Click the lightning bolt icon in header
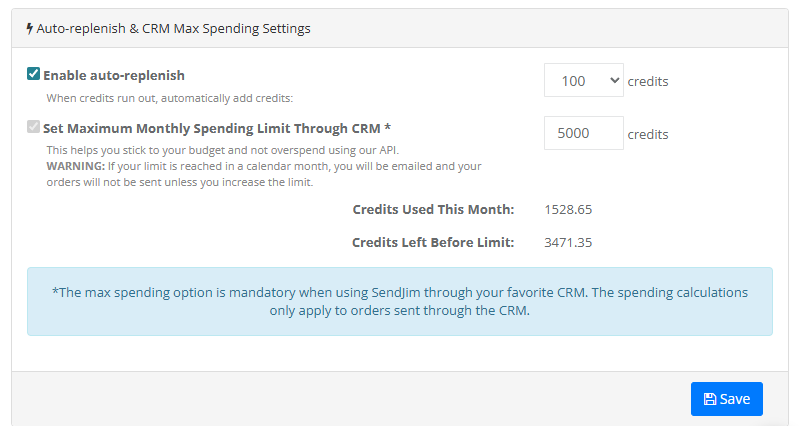Screen dimensions: 803x426 [30, 29]
